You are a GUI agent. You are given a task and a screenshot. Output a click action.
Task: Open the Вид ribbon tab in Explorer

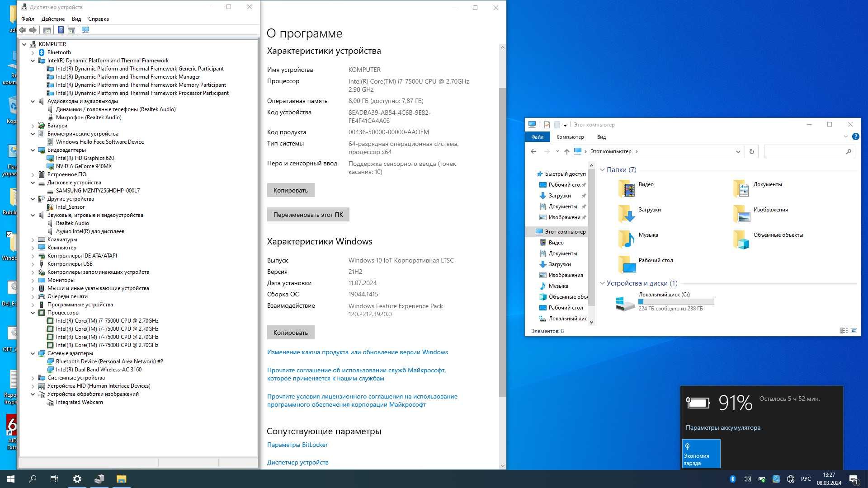pos(601,136)
